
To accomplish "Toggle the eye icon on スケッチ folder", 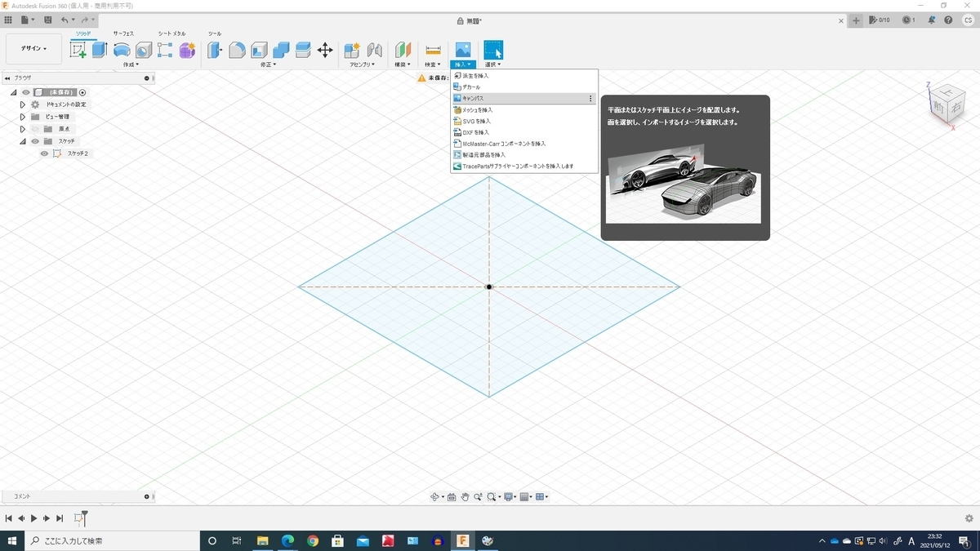I will click(x=35, y=141).
